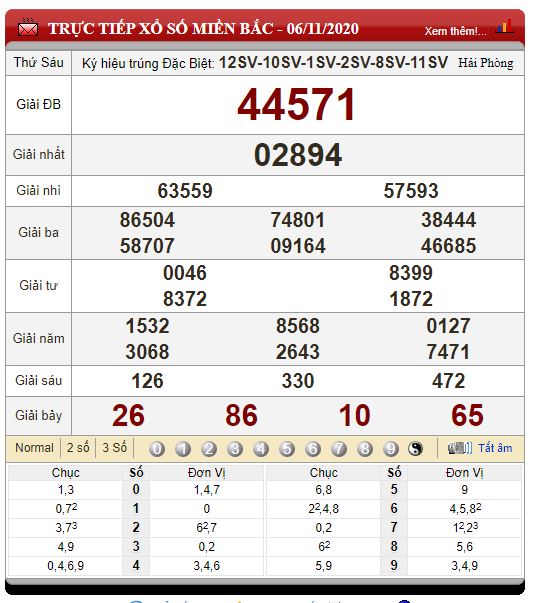537x603 pixels.
Task: Open the bar chart statistics icon
Action: tap(505, 27)
